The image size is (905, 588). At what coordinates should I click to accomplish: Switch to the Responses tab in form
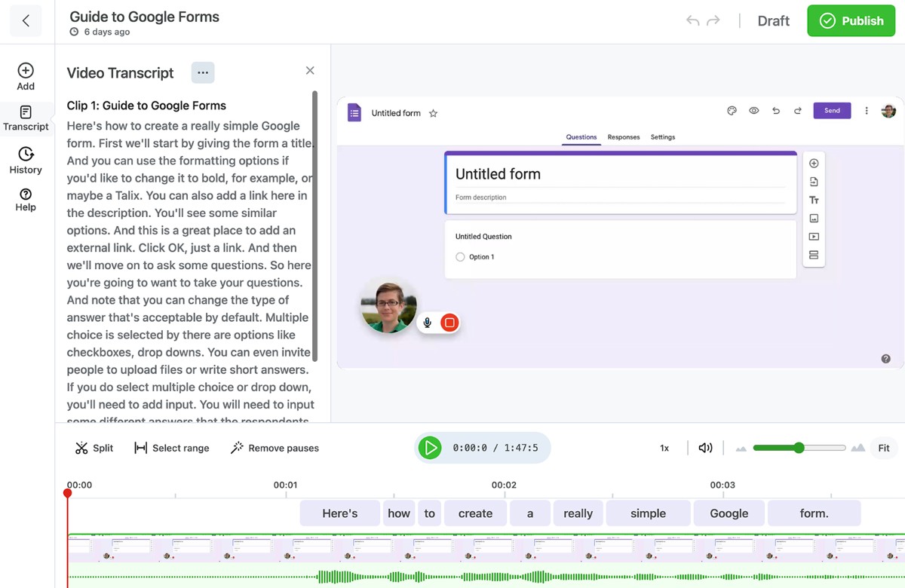[x=624, y=137]
